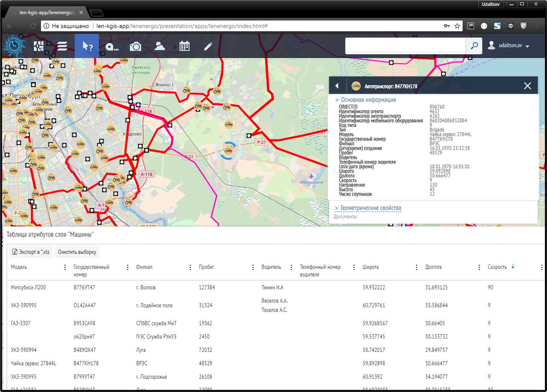Open the Документы link
This screenshot has width=547, height=392.
click(x=345, y=217)
